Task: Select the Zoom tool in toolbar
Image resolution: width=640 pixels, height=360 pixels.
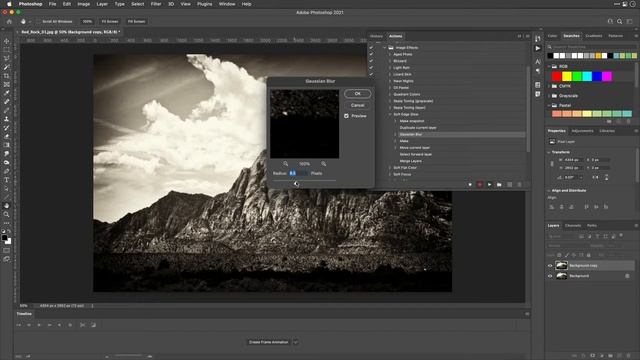Action: [7, 214]
